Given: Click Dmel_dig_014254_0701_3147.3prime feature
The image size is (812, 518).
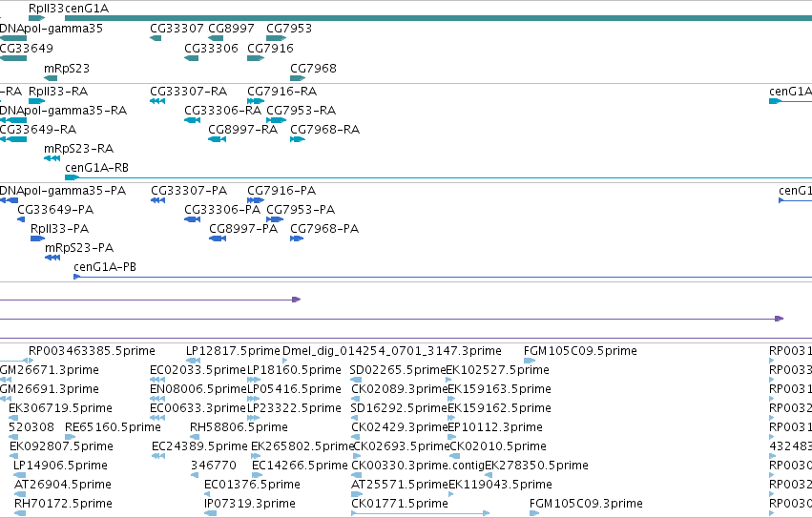Looking at the screenshot, I should (285, 361).
